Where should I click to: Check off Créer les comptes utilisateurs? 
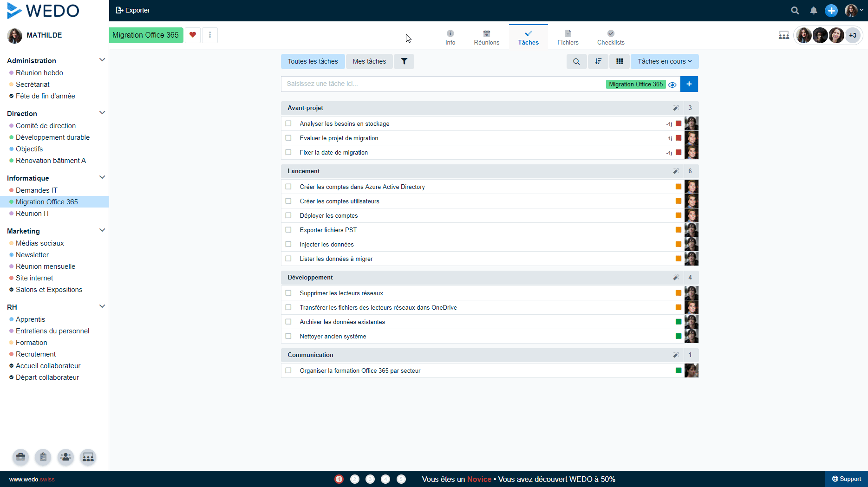(288, 201)
